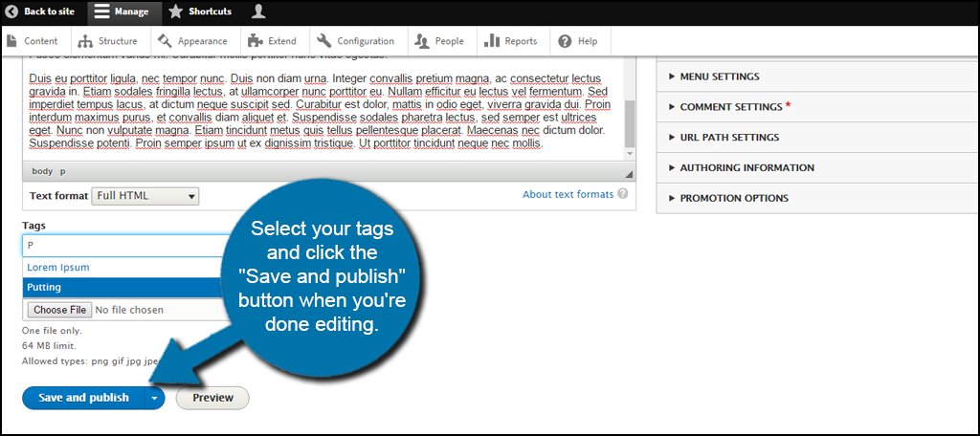980x436 pixels.
Task: Toggle the Manage hamburger menu
Action: (x=102, y=11)
